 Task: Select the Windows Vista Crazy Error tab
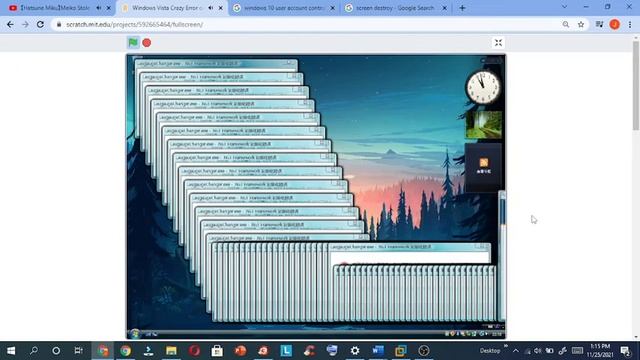click(167, 8)
